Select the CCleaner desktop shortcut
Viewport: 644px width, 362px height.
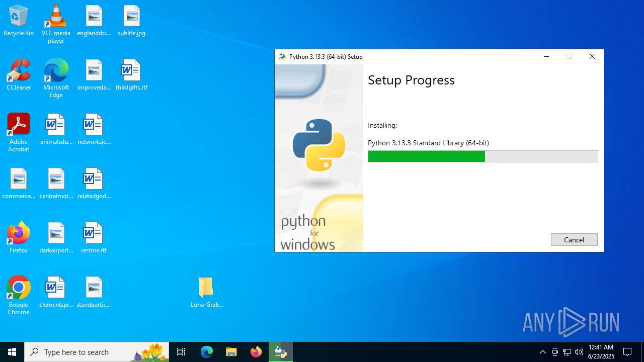coord(19,75)
